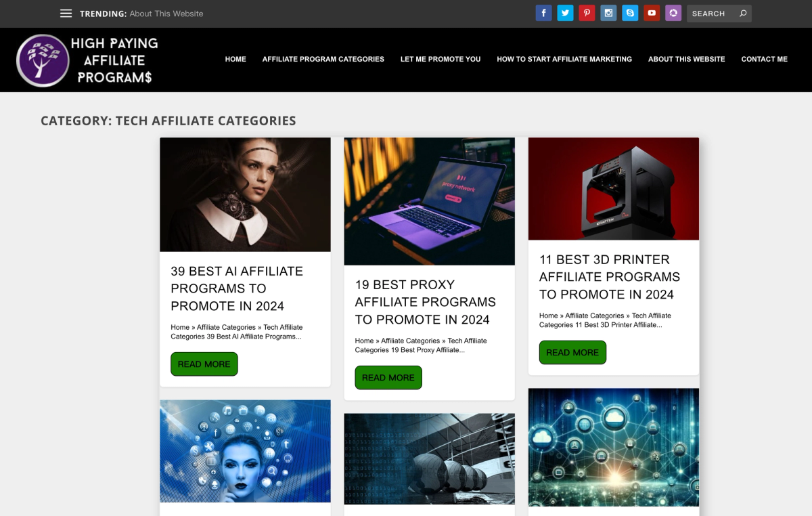Click Read More under AI Affiliate Programs
Screen dimensions: 812x516
204,364
